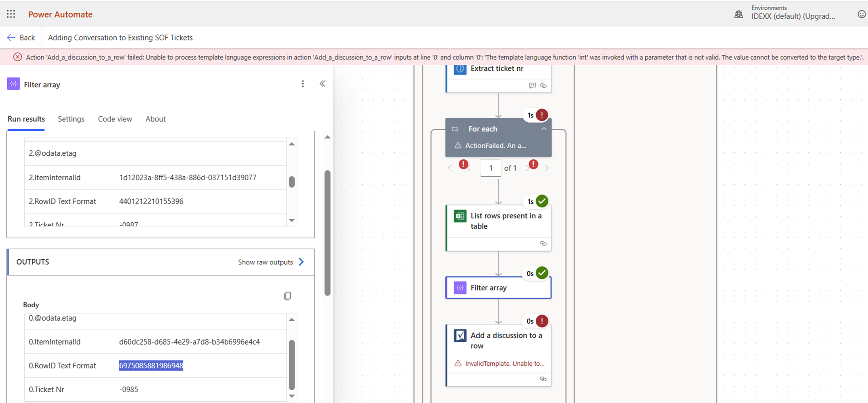Click the Extract ticket nr action icon
This screenshot has height=403, width=868.
click(x=460, y=69)
